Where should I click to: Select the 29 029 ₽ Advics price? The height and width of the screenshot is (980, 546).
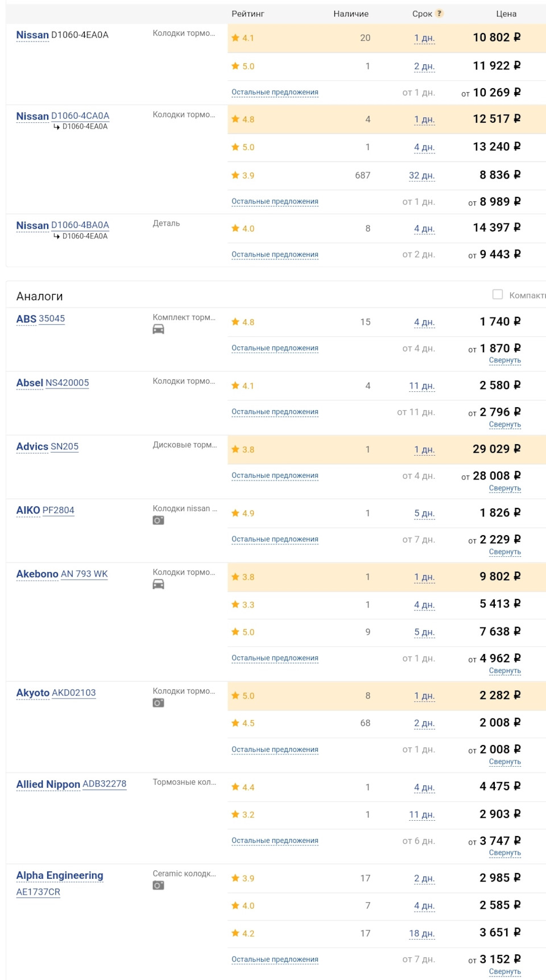click(x=497, y=449)
